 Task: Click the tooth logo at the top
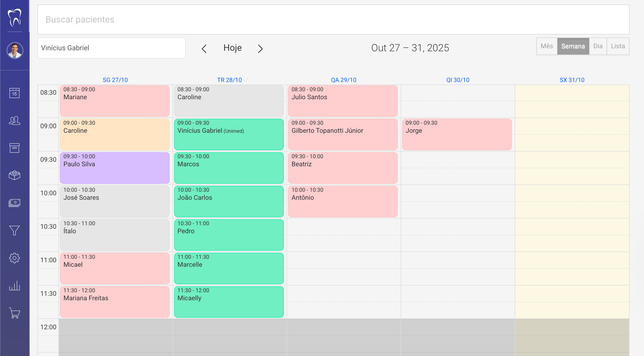click(x=15, y=18)
